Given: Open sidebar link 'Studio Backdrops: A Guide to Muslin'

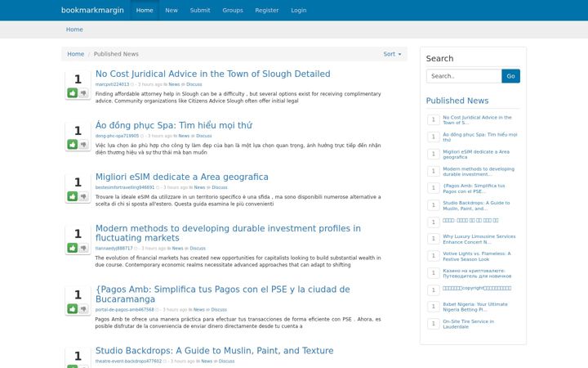Looking at the screenshot, I should click(476, 206).
